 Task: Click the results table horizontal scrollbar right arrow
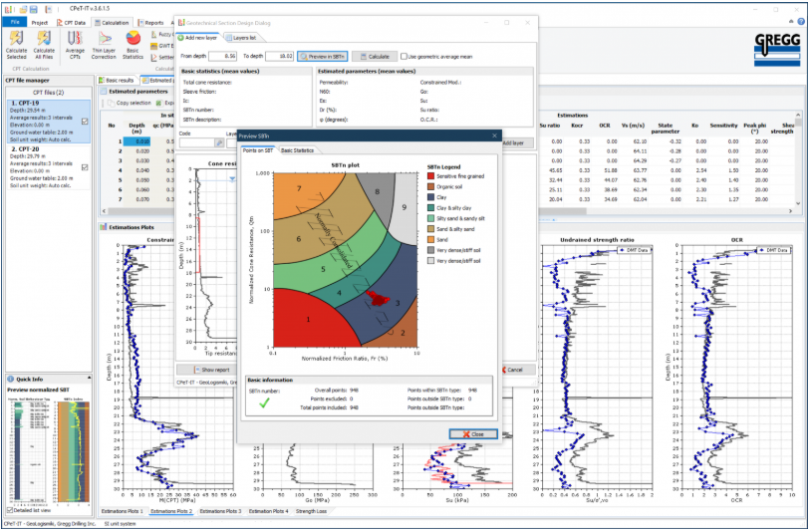(790, 211)
